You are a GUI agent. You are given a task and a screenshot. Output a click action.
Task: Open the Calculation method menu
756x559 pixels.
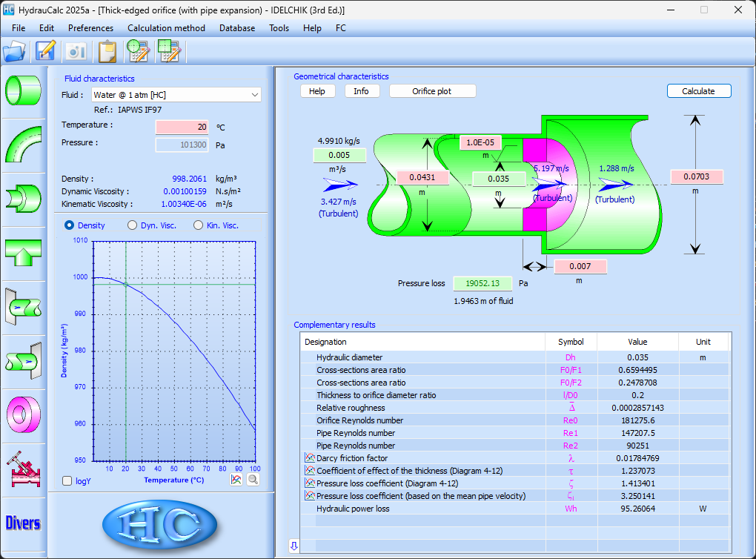click(x=166, y=28)
